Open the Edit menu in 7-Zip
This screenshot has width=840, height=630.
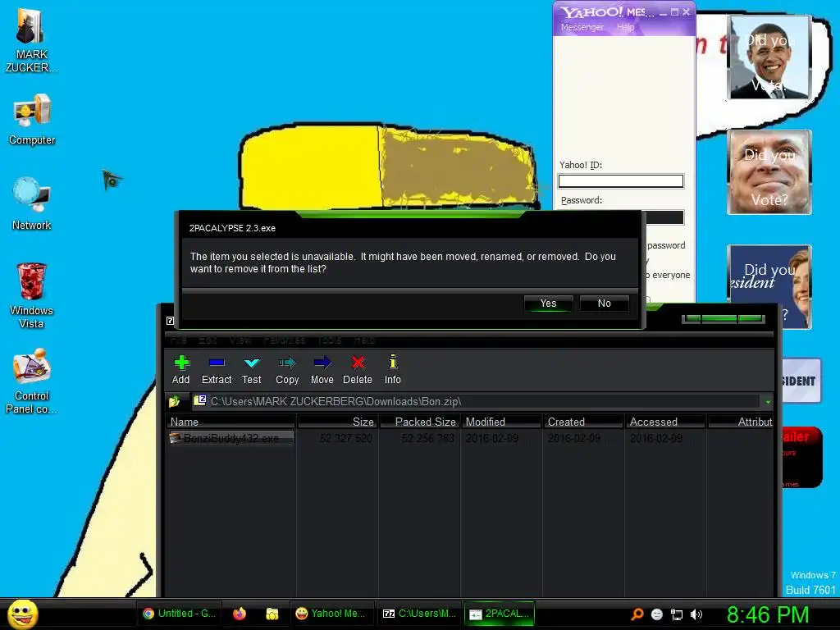click(208, 340)
